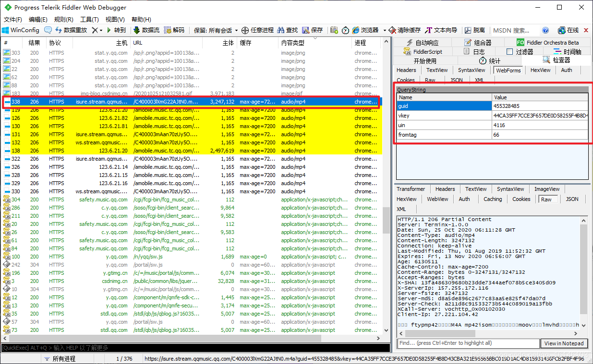
Task: Sort sessions by 结果 column header
Action: (34, 43)
